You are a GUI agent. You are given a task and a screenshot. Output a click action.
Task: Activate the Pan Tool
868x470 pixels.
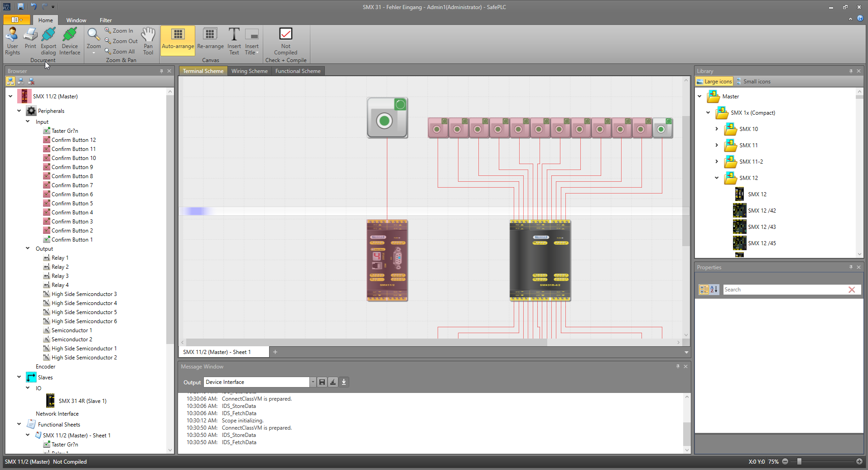coord(148,41)
